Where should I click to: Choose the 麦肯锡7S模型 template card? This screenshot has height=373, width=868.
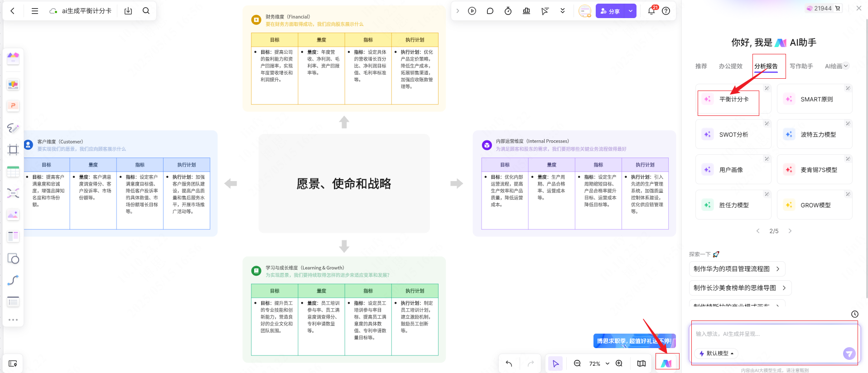click(815, 170)
